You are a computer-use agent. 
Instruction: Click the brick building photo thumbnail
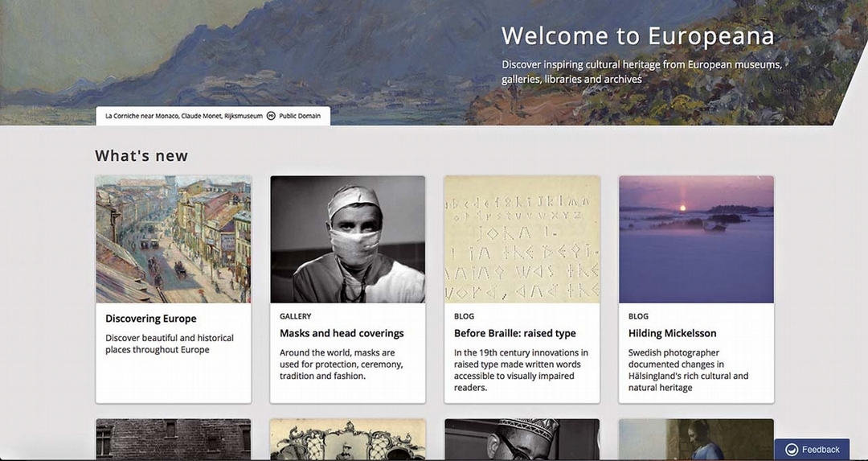pyautogui.click(x=174, y=438)
